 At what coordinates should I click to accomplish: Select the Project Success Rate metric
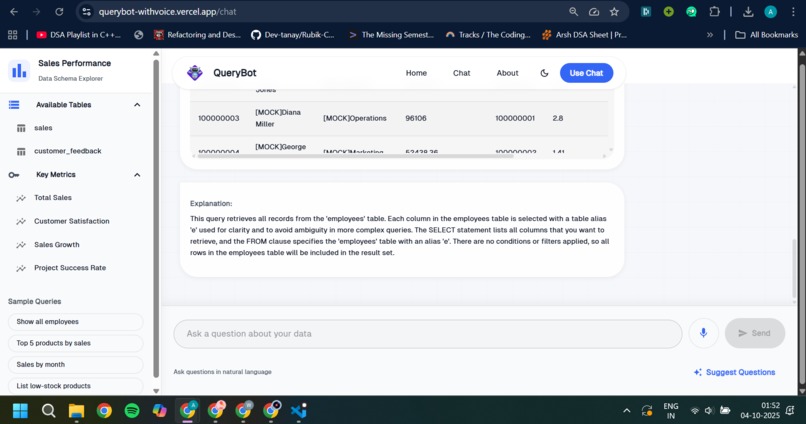70,268
